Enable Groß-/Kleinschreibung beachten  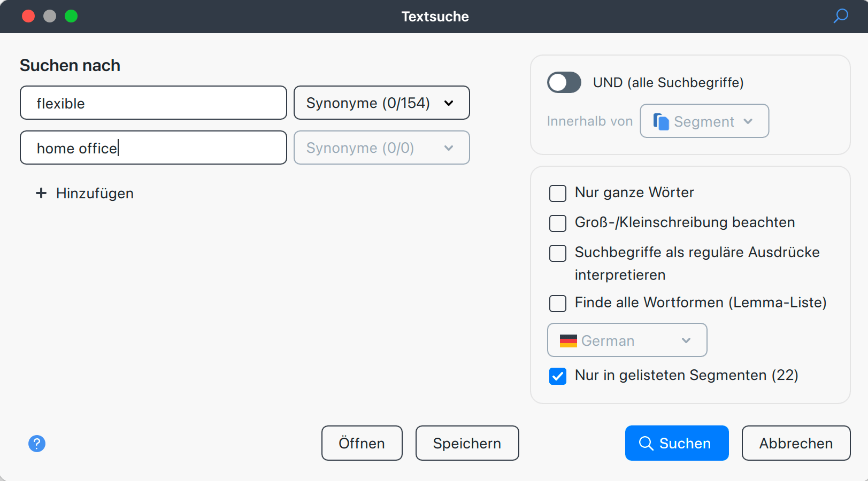click(557, 223)
